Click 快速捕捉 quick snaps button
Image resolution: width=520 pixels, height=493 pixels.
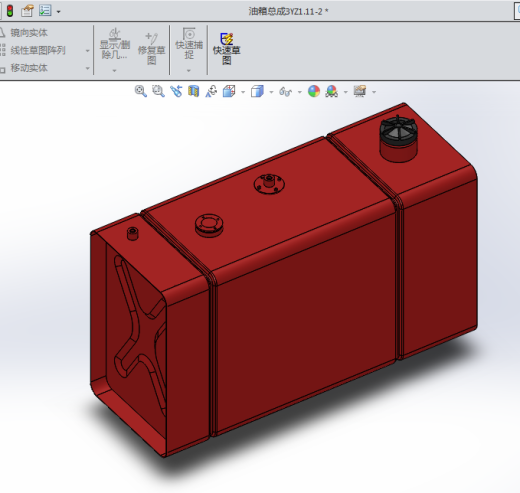(189, 44)
